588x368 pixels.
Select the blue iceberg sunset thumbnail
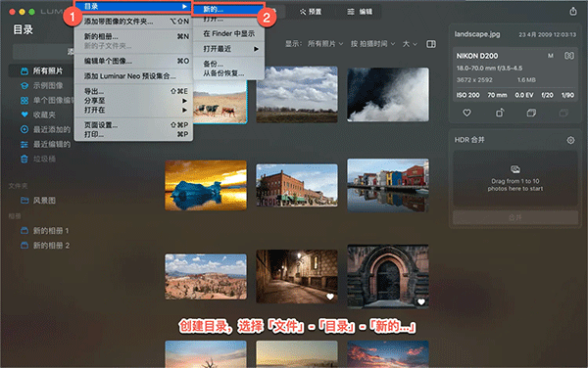coord(206,185)
